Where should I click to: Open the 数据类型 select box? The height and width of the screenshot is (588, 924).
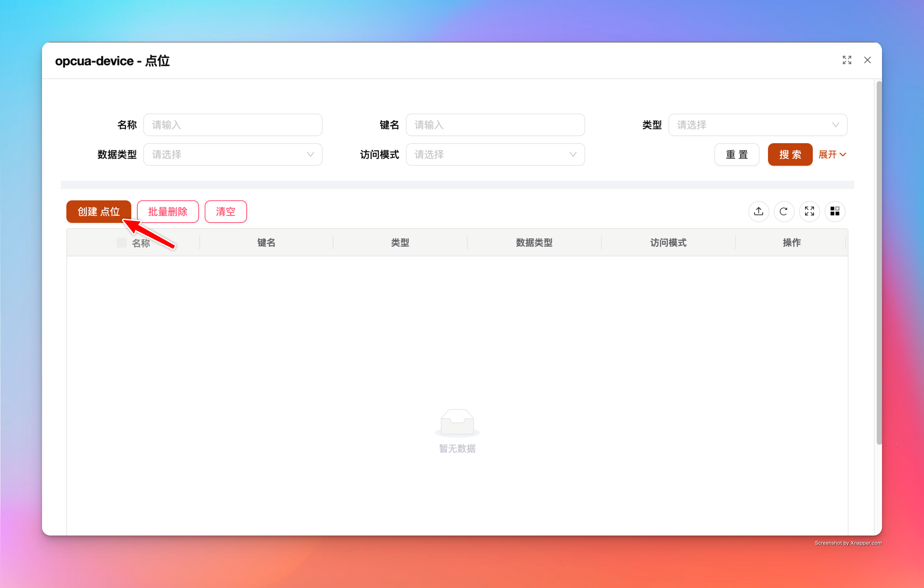click(232, 155)
